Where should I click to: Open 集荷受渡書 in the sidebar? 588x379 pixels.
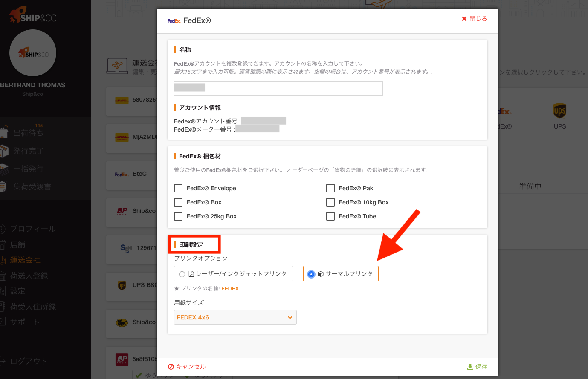[x=32, y=187]
